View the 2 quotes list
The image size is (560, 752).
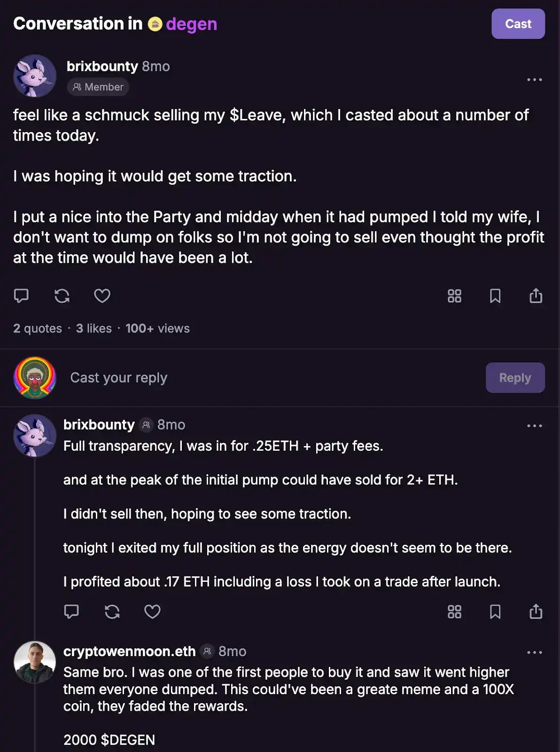pos(38,329)
